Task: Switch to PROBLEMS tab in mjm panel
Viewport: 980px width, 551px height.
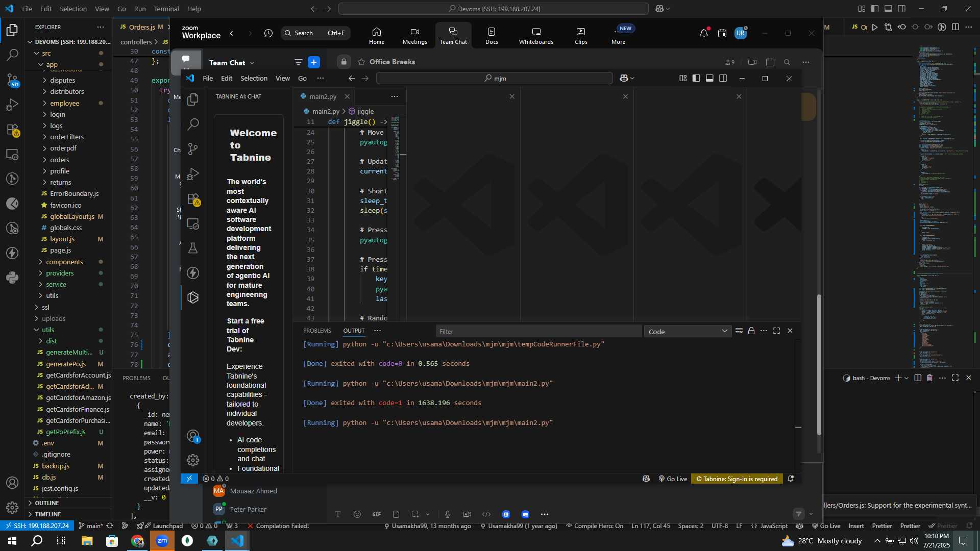Action: 317,331
